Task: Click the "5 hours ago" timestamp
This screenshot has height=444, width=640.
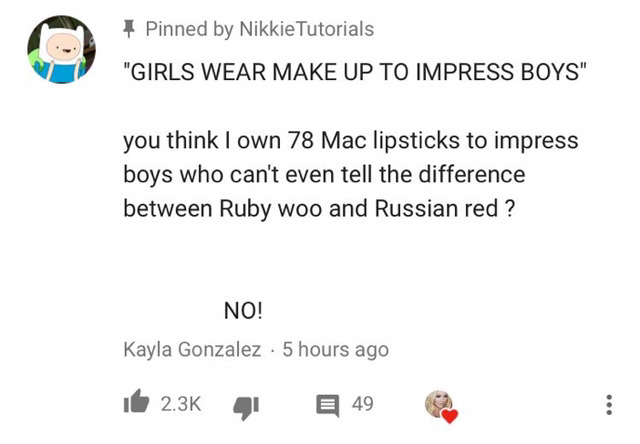Action: click(x=335, y=350)
